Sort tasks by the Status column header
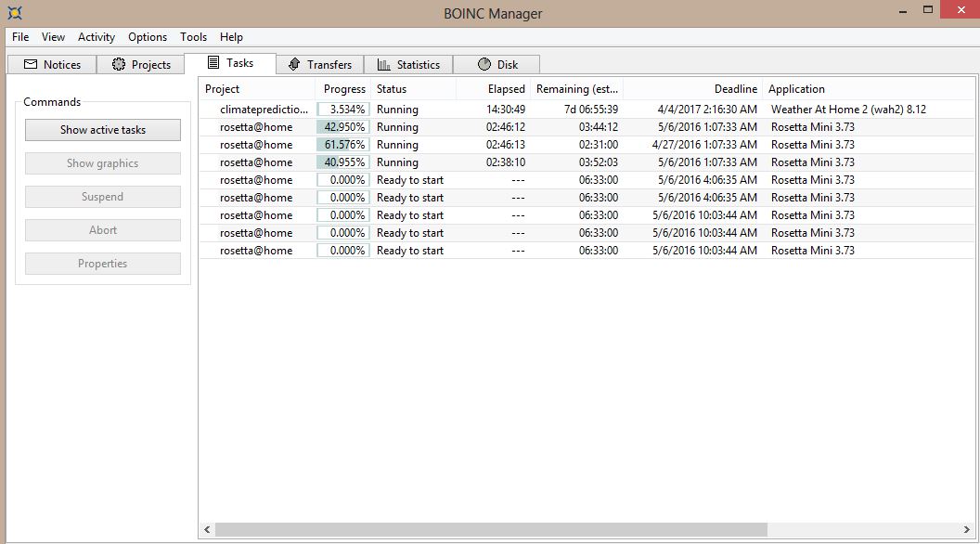Viewport: 980px width, 544px height. click(414, 89)
